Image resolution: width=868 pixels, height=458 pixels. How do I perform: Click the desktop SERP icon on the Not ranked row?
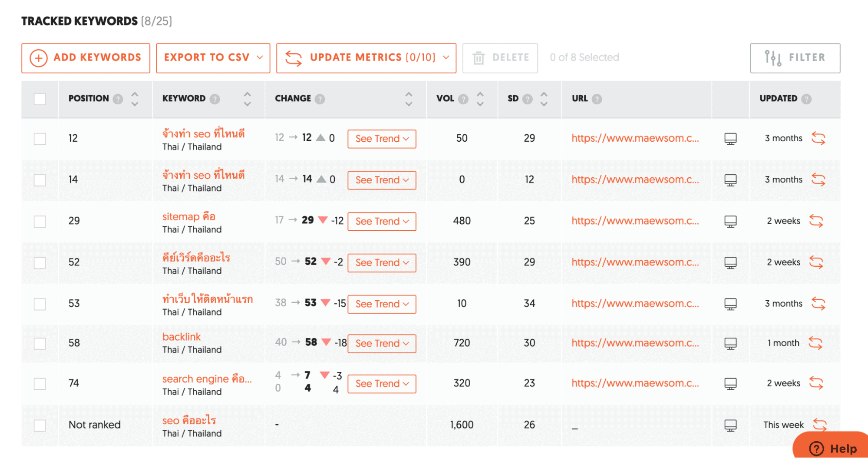click(730, 425)
